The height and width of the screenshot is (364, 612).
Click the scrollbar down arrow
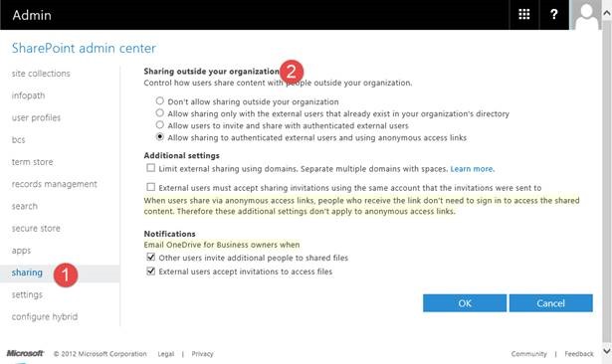[607, 350]
